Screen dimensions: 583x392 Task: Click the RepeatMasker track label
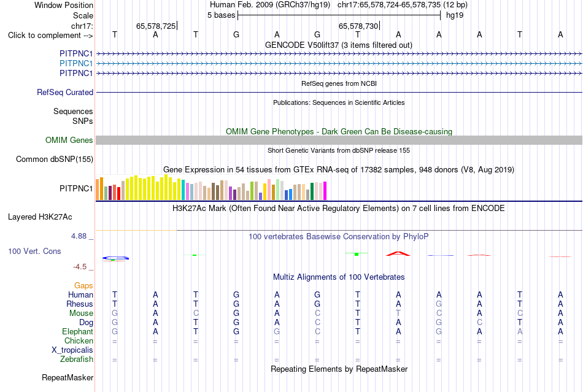pos(68,377)
